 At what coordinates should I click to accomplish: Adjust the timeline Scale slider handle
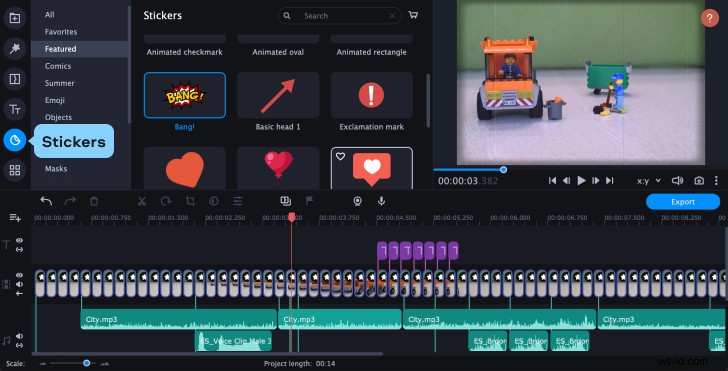click(x=86, y=363)
